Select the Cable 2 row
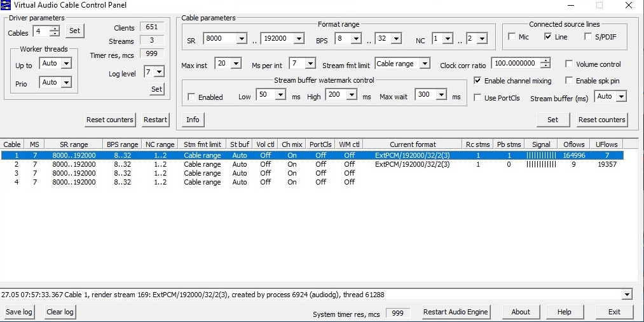The image size is (644, 322). click(x=312, y=164)
